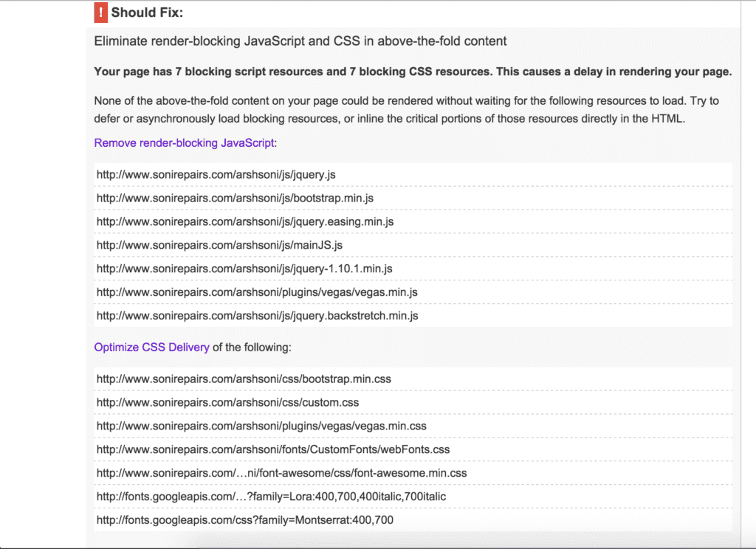Select the vegas.min.js plugin URL
The height and width of the screenshot is (549, 756).
pos(257,292)
